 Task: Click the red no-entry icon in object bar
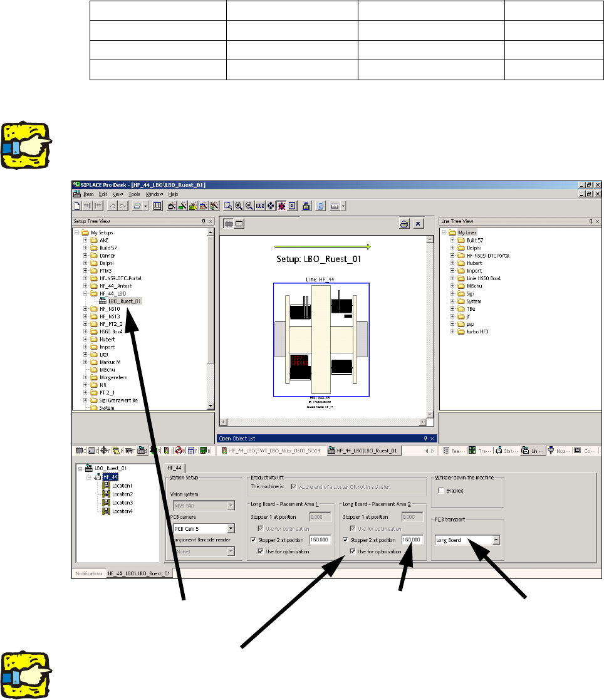pos(178,451)
